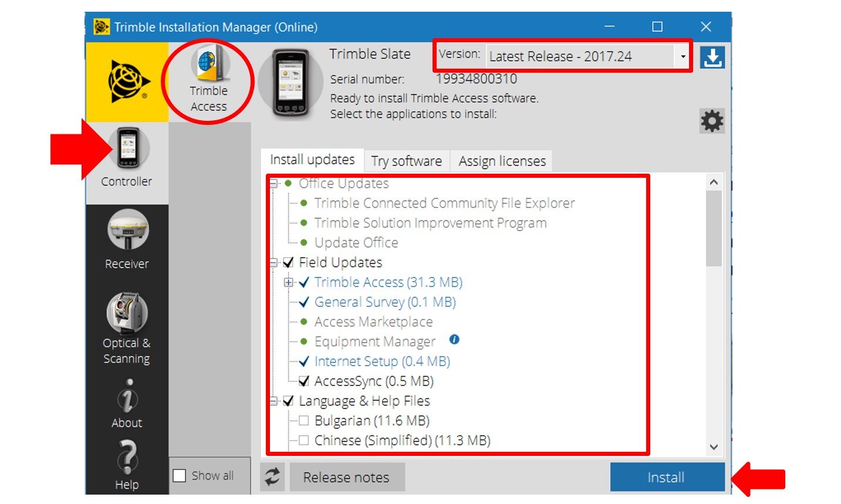841x504 pixels.
Task: Expand the Trimble Access tree node
Action: [288, 282]
